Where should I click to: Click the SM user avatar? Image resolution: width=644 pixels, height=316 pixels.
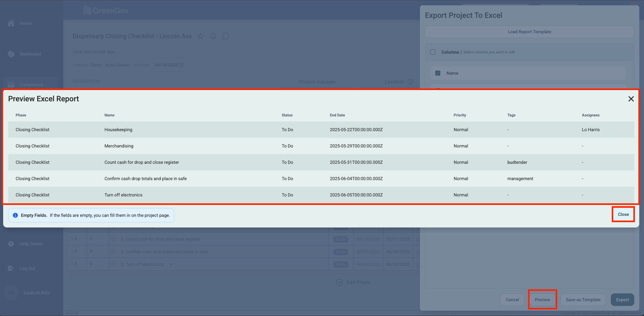(11, 293)
